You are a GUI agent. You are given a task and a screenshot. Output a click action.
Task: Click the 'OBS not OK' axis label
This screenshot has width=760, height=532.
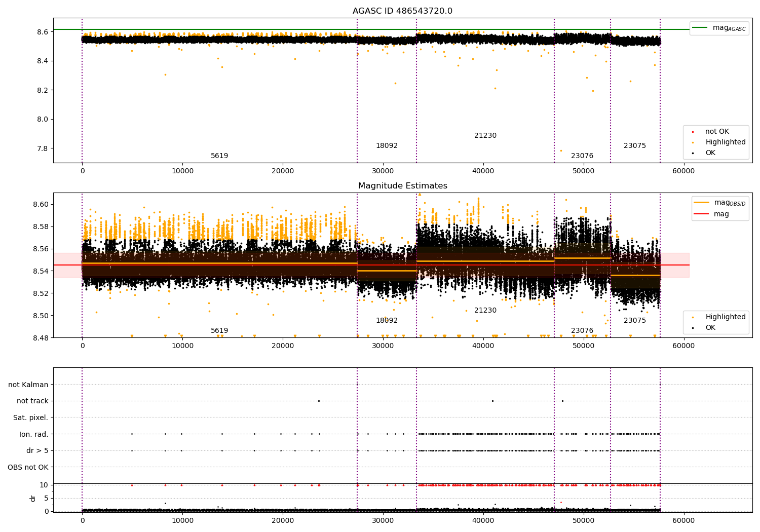click(x=28, y=467)
